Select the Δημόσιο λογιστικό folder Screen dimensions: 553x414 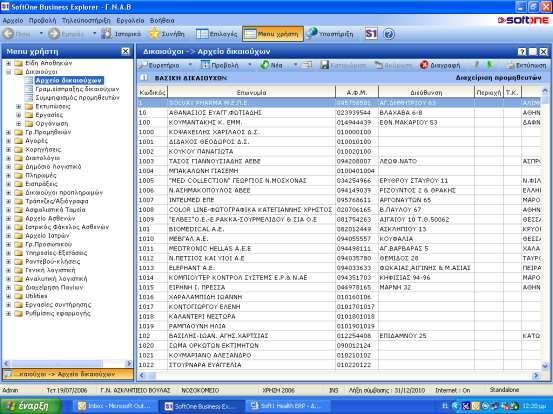click(x=53, y=167)
